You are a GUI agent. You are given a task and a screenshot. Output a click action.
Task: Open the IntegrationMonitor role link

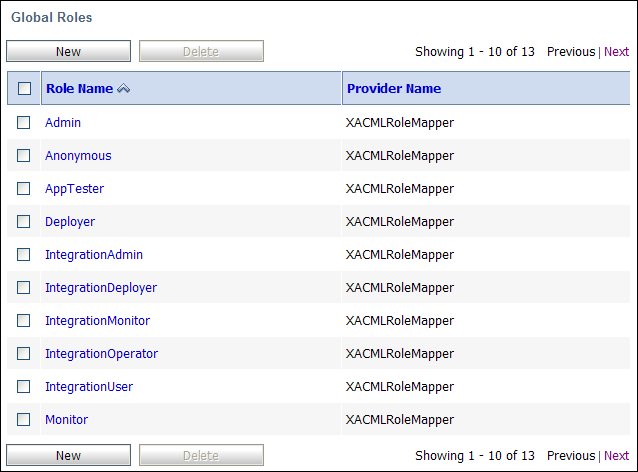(x=98, y=321)
